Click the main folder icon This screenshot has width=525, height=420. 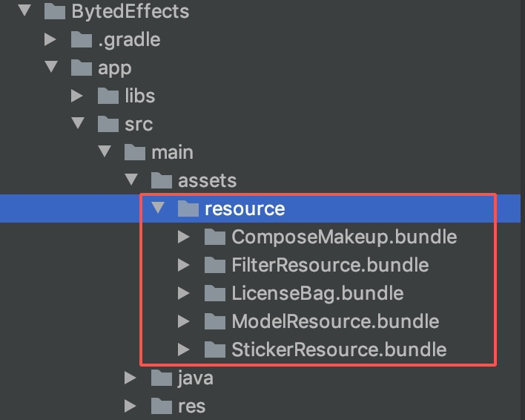[x=135, y=152]
